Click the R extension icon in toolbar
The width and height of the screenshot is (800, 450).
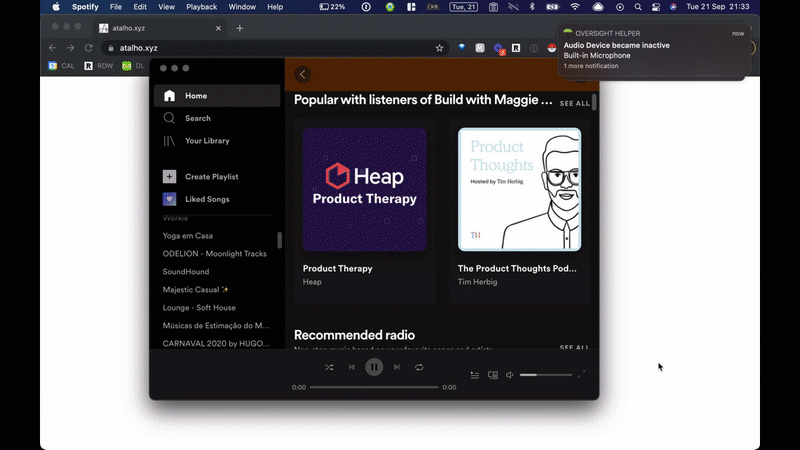516,48
